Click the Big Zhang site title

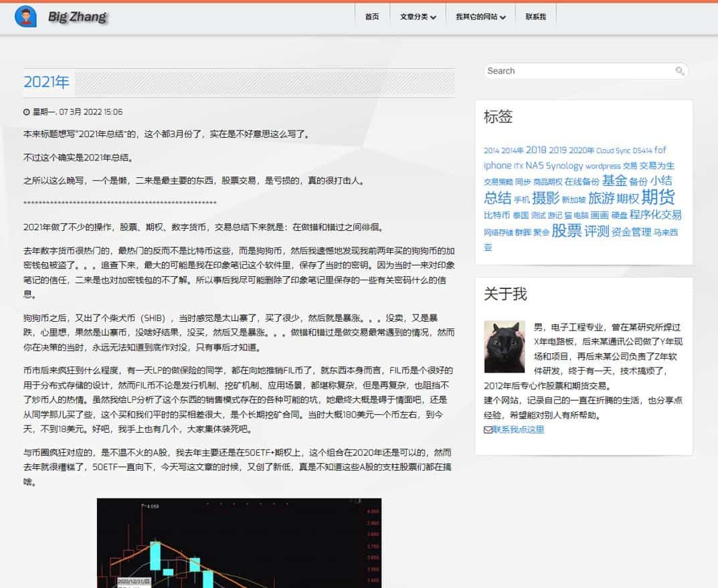(78, 17)
